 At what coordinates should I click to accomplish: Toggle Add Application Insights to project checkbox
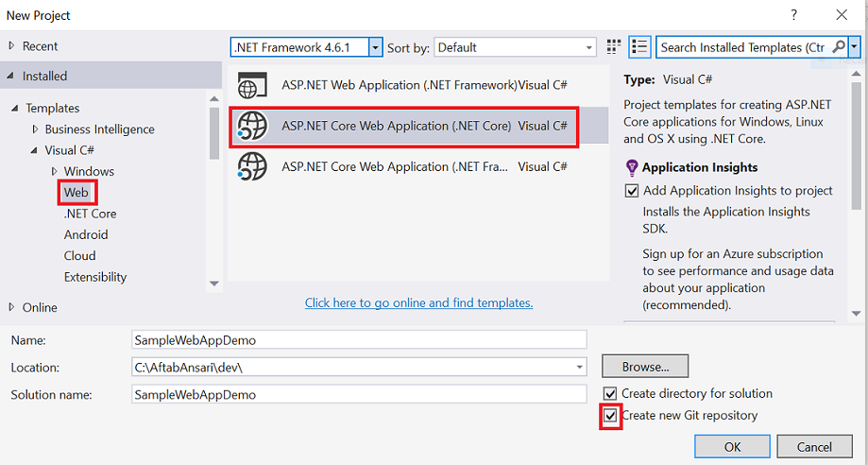pyautogui.click(x=631, y=191)
